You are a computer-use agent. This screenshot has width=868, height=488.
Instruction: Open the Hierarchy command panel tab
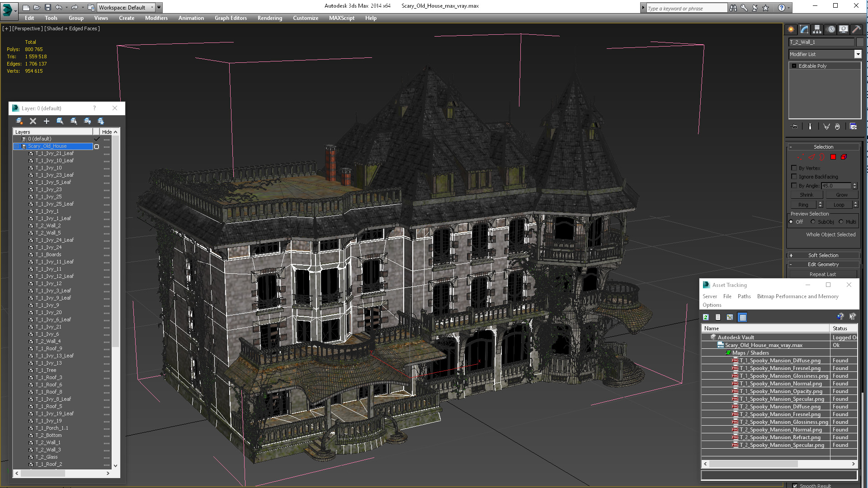tap(817, 29)
